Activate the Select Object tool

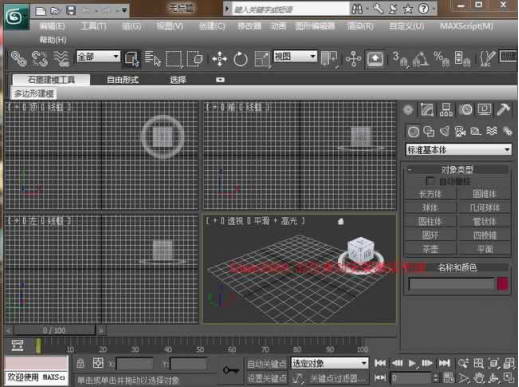(132, 59)
